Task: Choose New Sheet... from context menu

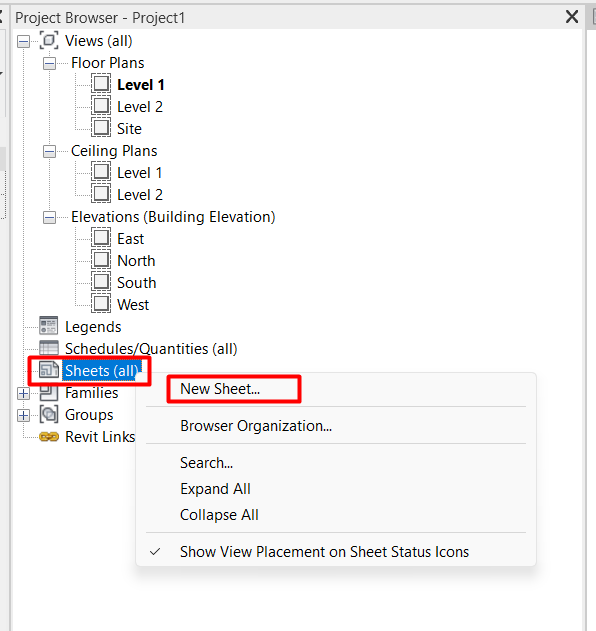Action: [x=220, y=389]
